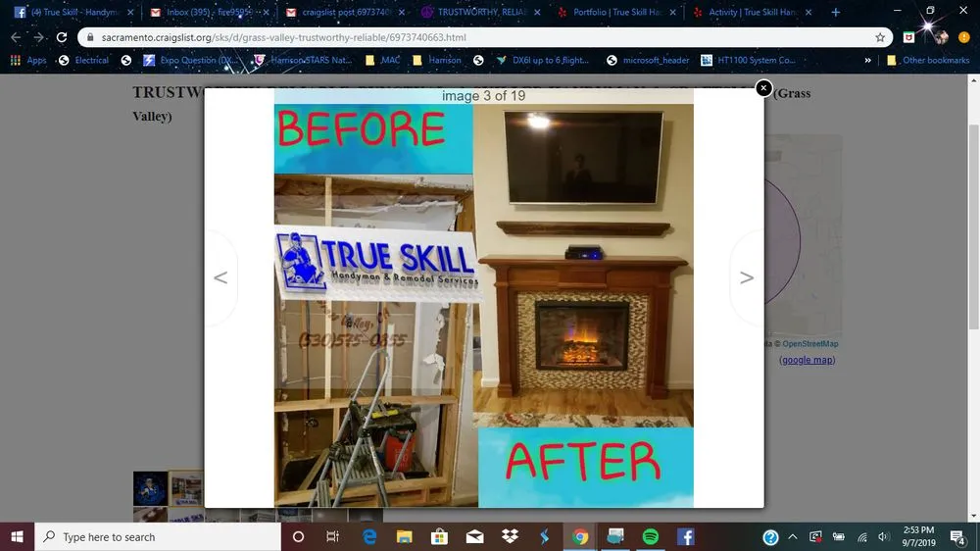Switch to the True Skill Facebook tab

73,12
